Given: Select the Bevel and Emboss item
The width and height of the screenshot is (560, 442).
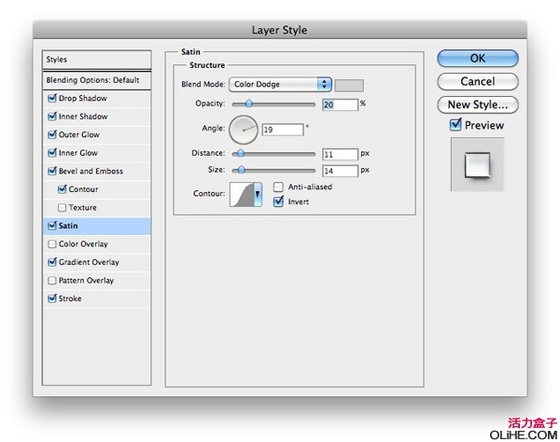Looking at the screenshot, I should pos(91,171).
